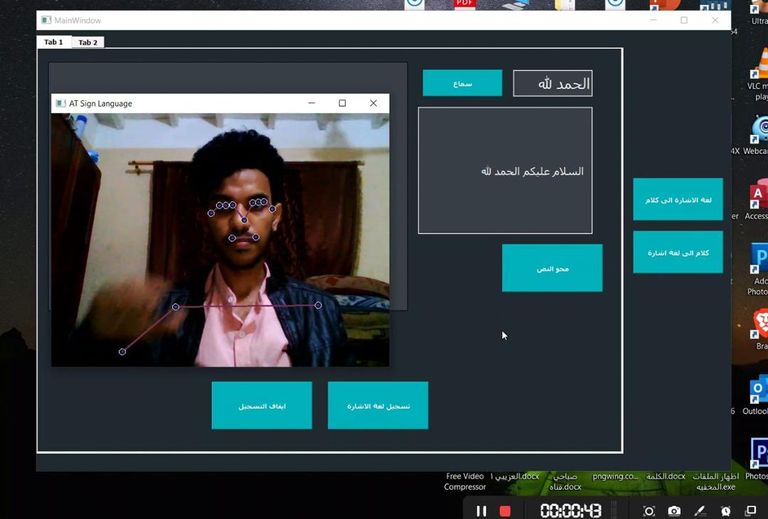Launch the Access desktop shortcut
Screen dimensions: 768x519
tap(757, 198)
